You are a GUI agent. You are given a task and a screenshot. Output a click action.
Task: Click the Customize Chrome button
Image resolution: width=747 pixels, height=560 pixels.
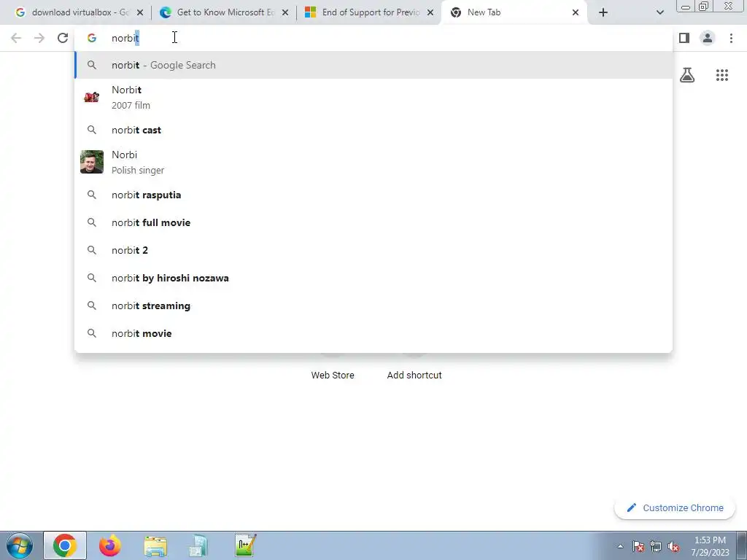675,507
